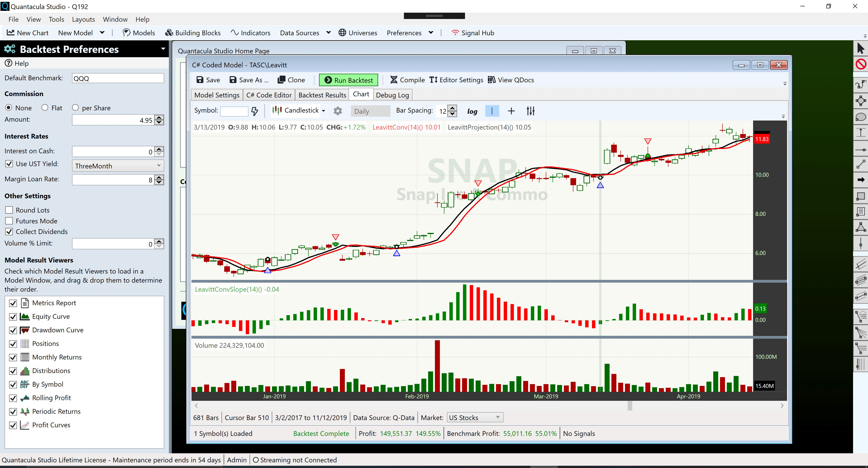Uncheck Metrics Report viewer
This screenshot has height=468, width=868.
click(13, 303)
